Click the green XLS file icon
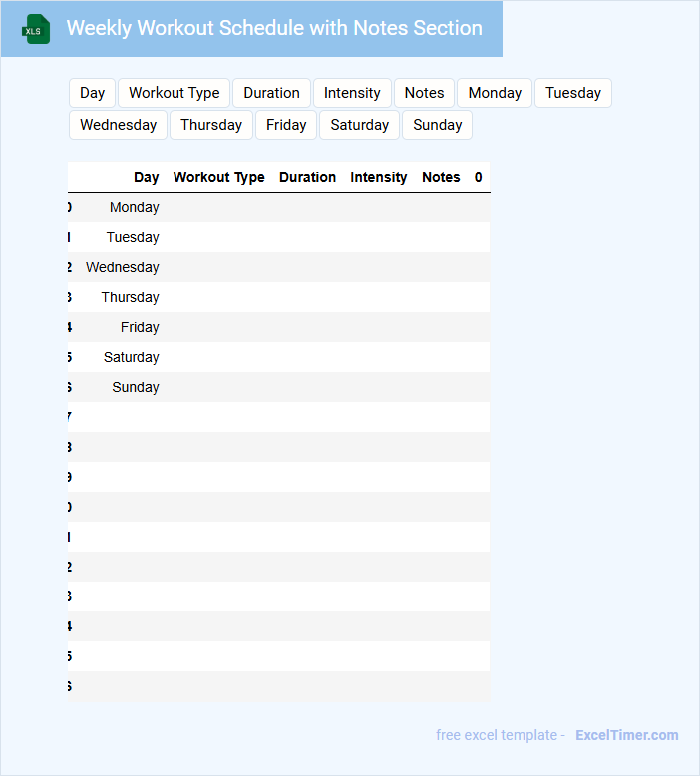700x776 pixels. point(36,29)
